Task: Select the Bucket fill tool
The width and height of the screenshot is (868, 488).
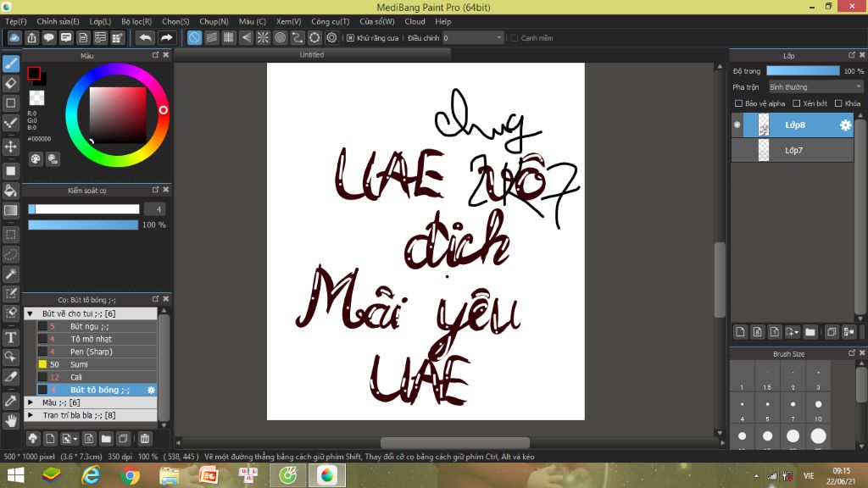Action: (x=10, y=191)
